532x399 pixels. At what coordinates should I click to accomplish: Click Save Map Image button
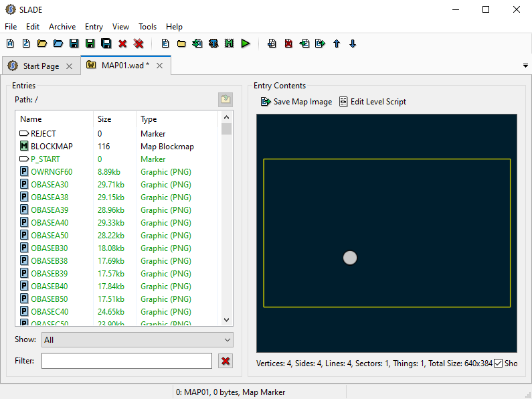point(296,102)
